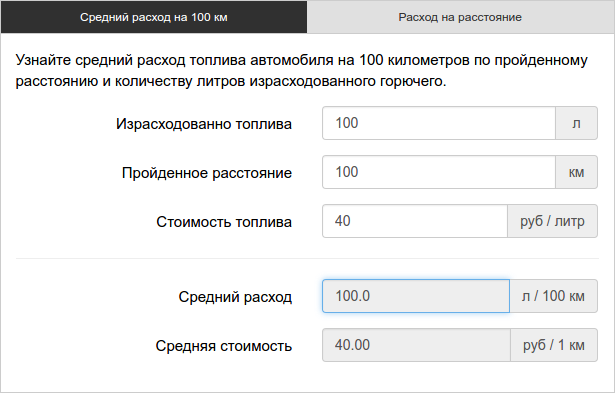Click the «Средний расход» label text
616x396 pixels.
coord(235,297)
